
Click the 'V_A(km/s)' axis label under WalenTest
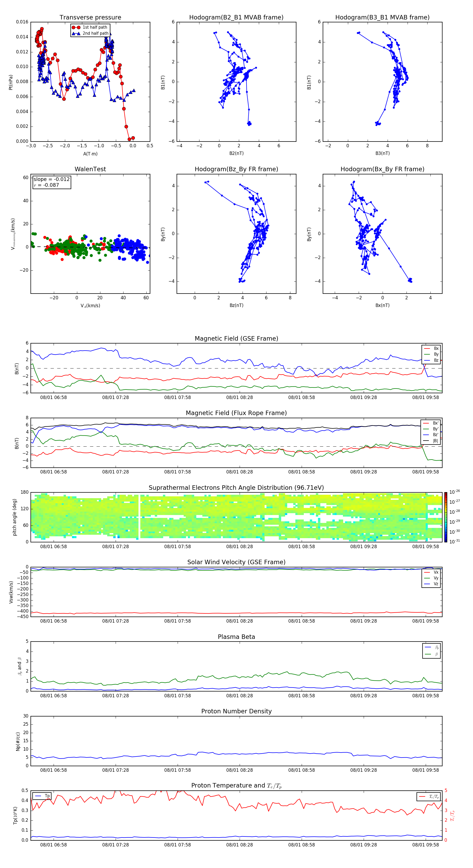click(x=90, y=306)
